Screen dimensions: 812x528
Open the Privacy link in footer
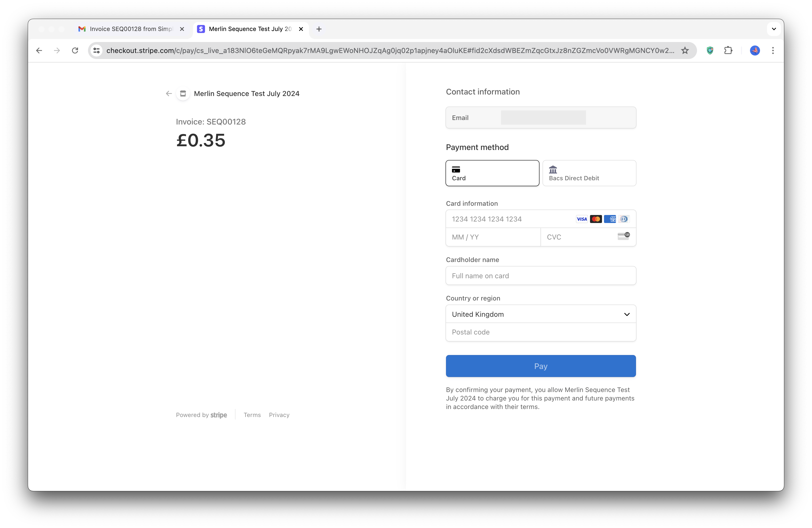point(279,415)
